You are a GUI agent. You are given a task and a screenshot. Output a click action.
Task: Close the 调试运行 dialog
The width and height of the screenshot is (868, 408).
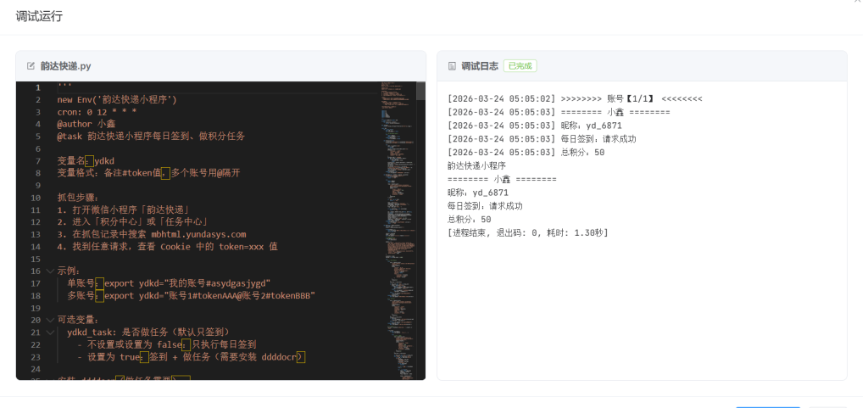point(858,3)
